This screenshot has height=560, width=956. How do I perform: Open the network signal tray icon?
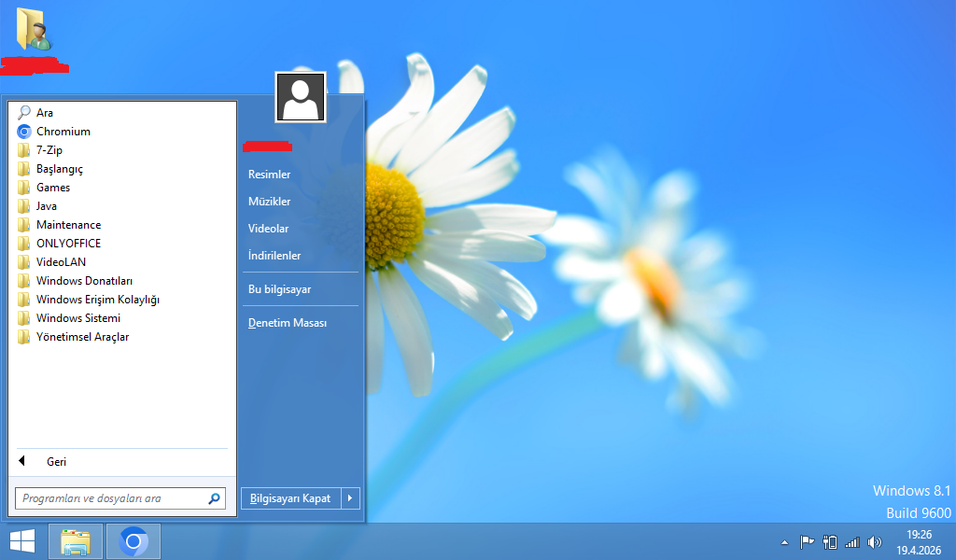click(852, 541)
